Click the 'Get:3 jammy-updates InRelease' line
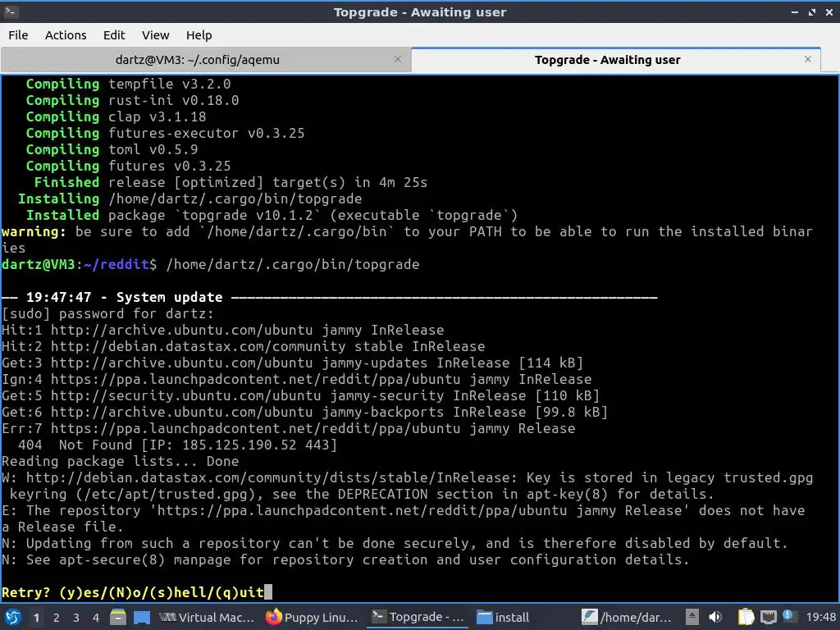The width and height of the screenshot is (840, 630). coord(292,363)
